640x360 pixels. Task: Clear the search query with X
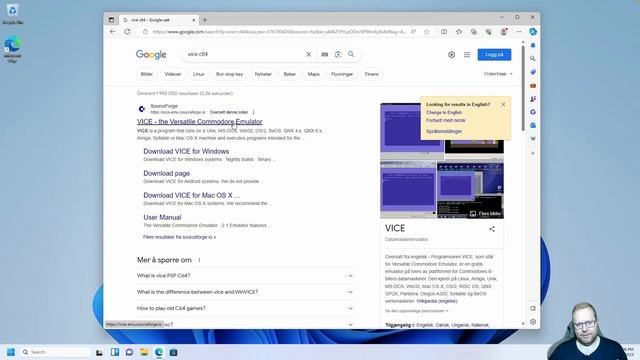coord(309,54)
